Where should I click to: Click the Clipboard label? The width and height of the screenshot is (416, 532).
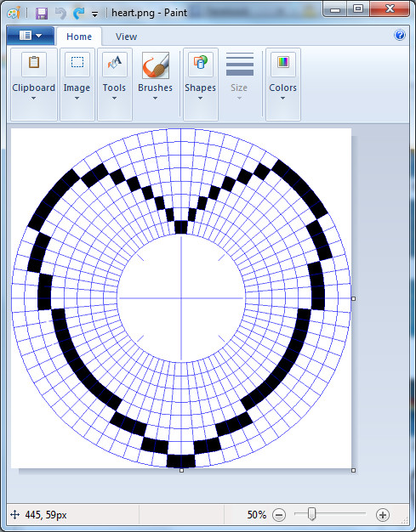(x=34, y=88)
